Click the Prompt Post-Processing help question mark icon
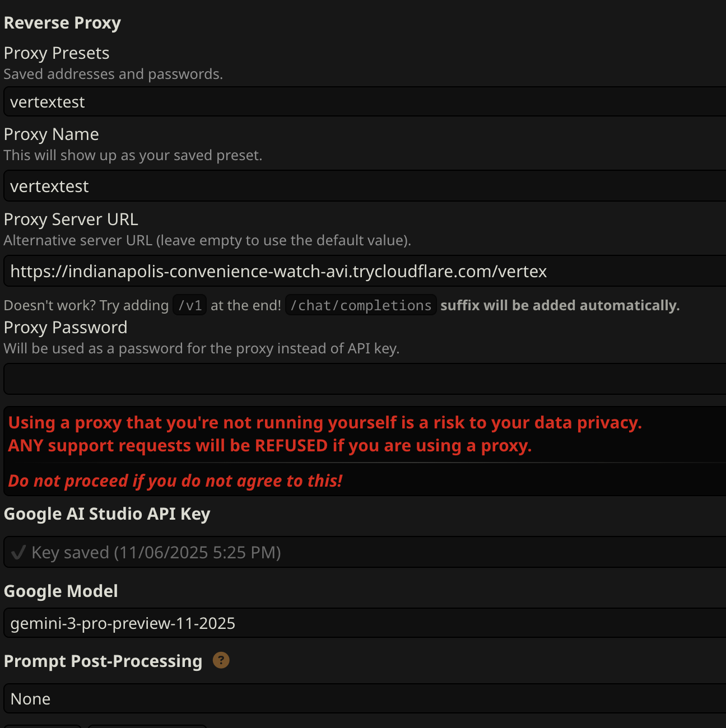This screenshot has width=726, height=728. (x=221, y=661)
